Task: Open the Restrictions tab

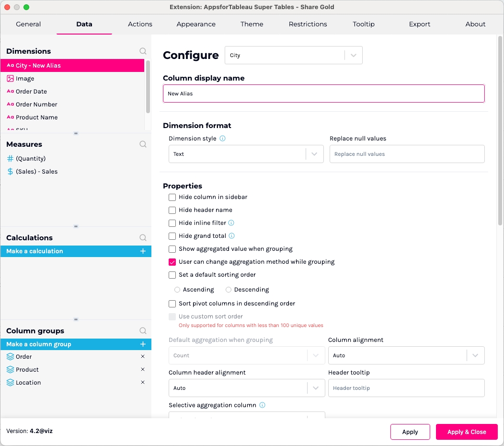Action: 308,24
